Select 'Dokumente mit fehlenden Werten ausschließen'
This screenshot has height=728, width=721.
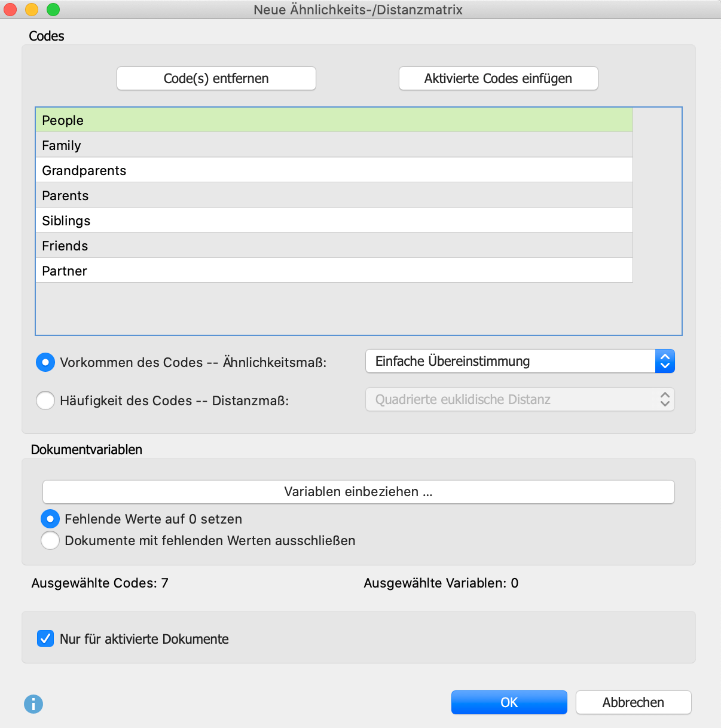coord(50,540)
